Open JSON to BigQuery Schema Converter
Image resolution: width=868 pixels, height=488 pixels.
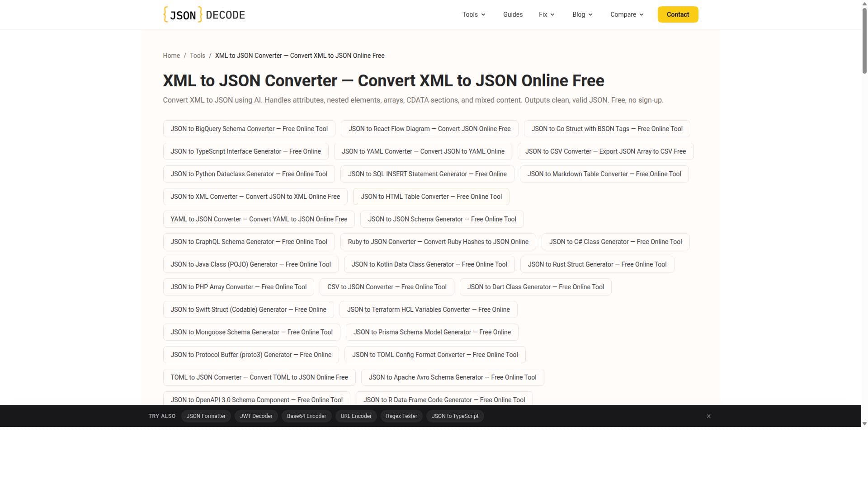249,129
